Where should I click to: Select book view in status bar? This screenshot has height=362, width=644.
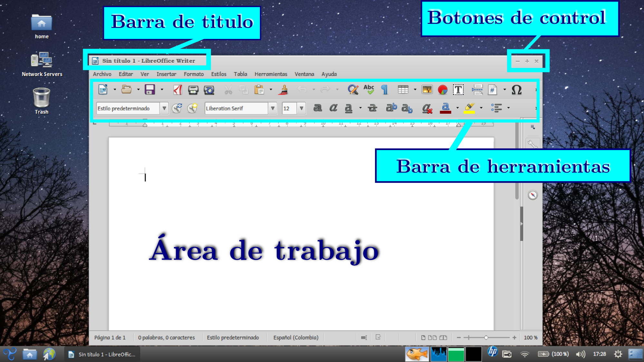pyautogui.click(x=443, y=338)
